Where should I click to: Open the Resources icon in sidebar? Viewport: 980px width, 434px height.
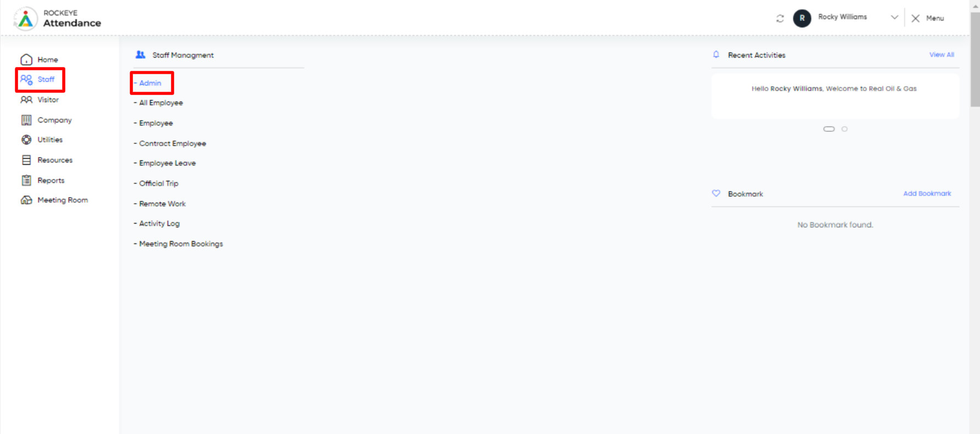pos(26,160)
